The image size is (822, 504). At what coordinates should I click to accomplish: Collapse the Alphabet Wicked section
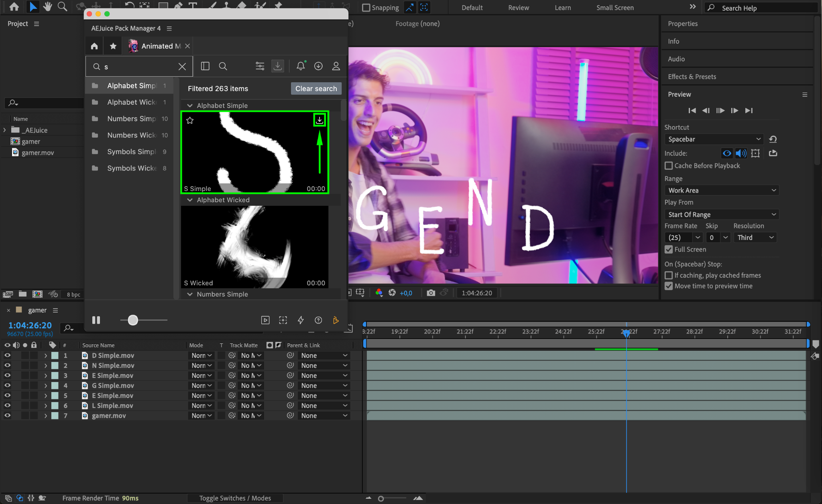(x=190, y=200)
